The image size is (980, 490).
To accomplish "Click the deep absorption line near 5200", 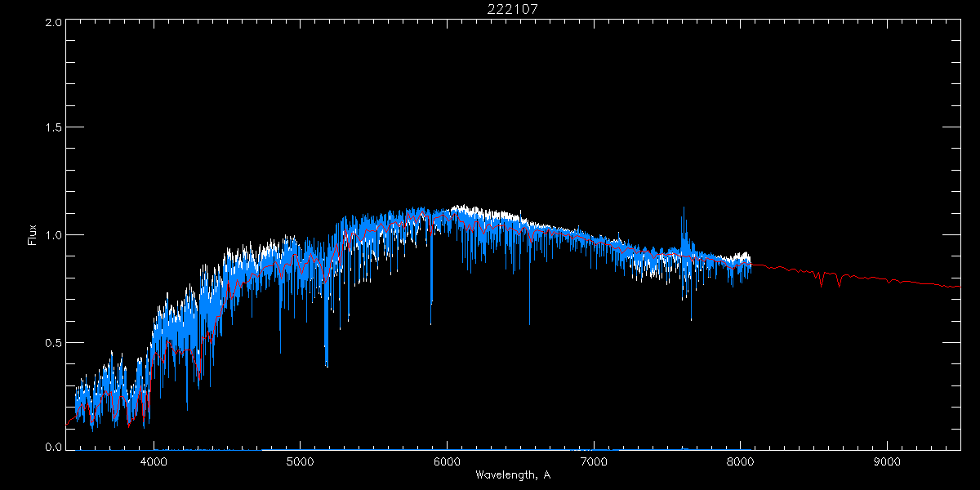I will pyautogui.click(x=326, y=327).
